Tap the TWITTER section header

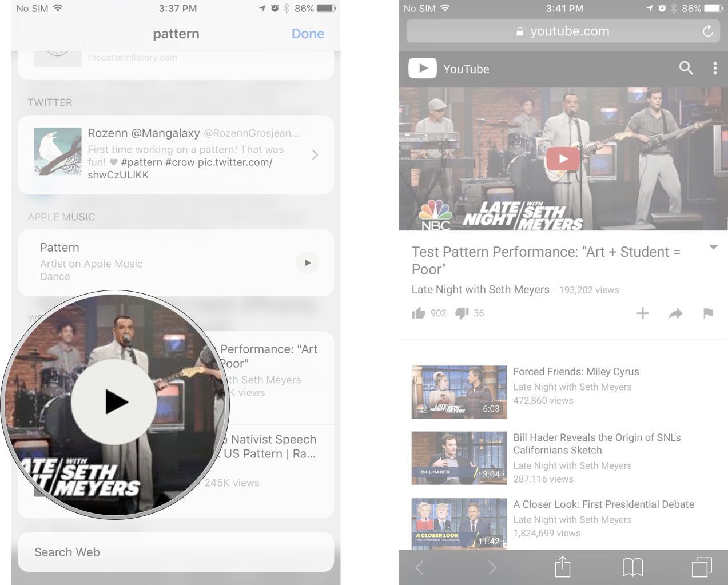click(50, 102)
